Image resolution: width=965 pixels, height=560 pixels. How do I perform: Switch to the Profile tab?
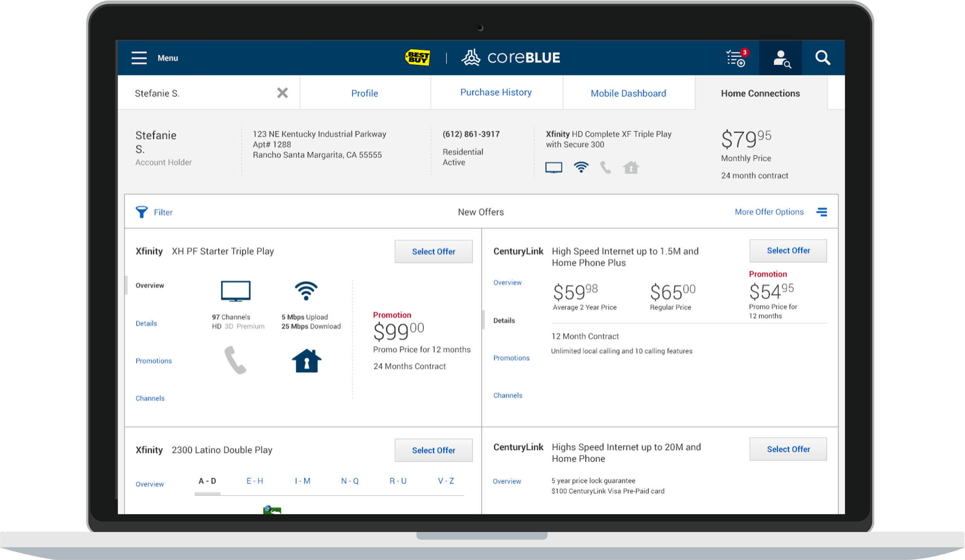coord(364,93)
